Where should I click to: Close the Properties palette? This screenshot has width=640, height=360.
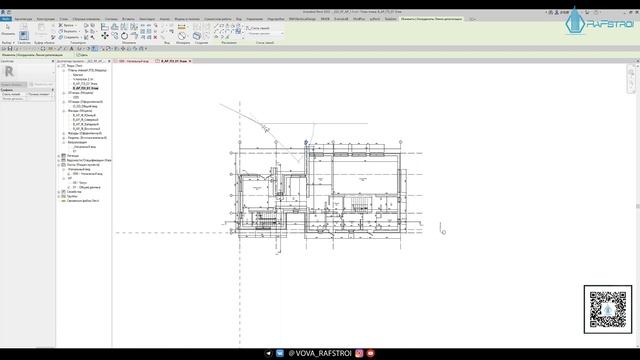[53, 61]
